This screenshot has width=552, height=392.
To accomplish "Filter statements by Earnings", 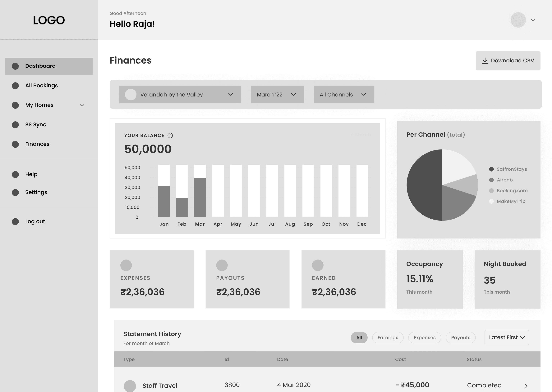I will tap(388, 337).
